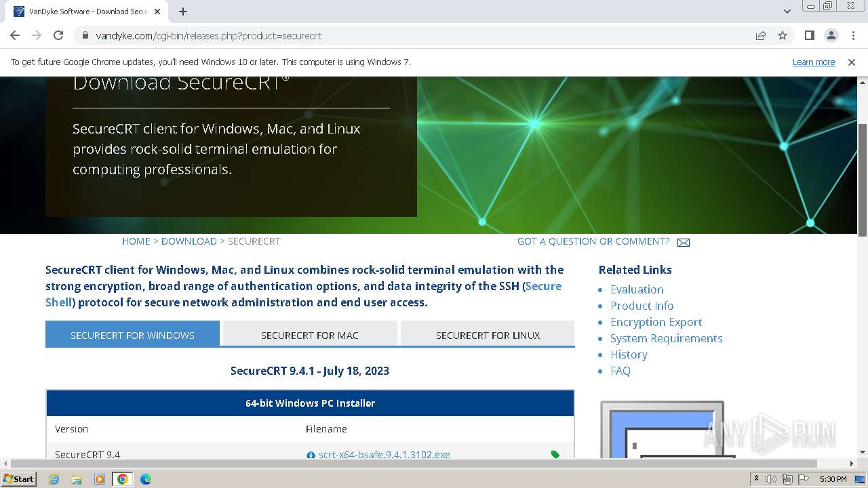Click Related Links heading

[635, 270]
